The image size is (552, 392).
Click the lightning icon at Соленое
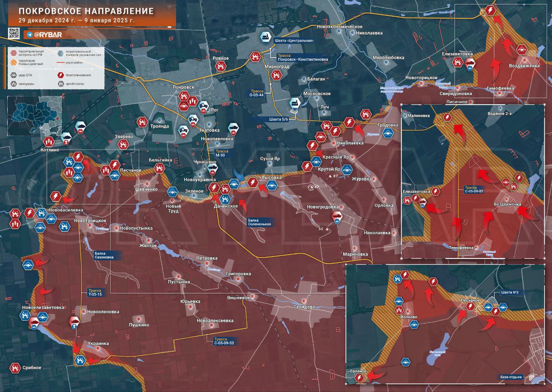[x=359, y=378]
